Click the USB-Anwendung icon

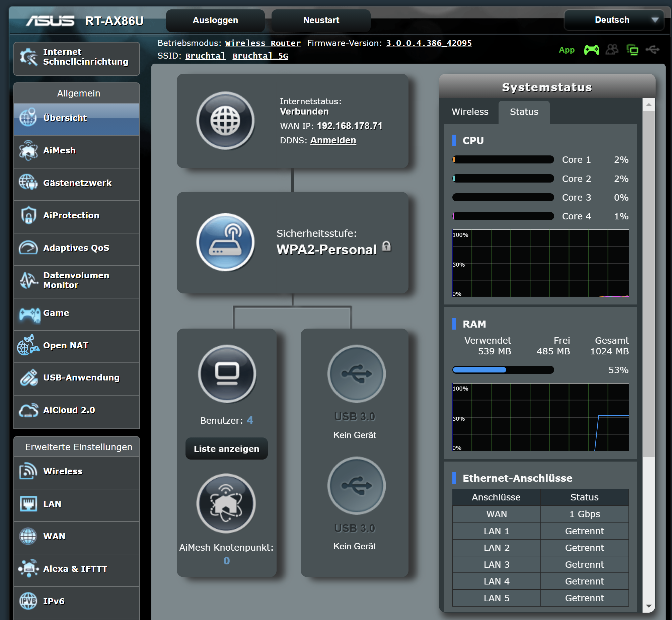(28, 377)
